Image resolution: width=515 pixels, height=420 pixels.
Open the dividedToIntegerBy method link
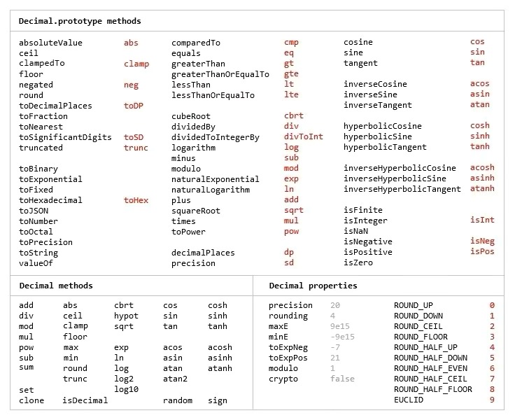215,137
